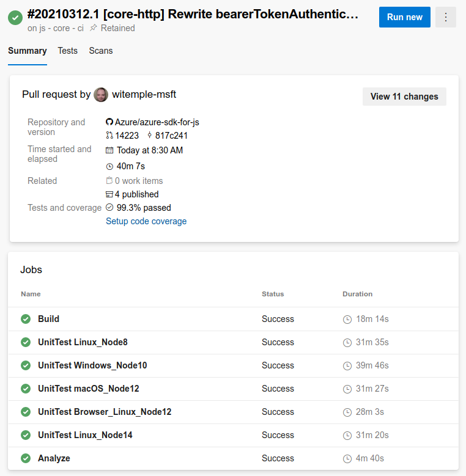Click the Retained pin icon
Image resolution: width=466 pixels, height=476 pixels.
[93, 28]
